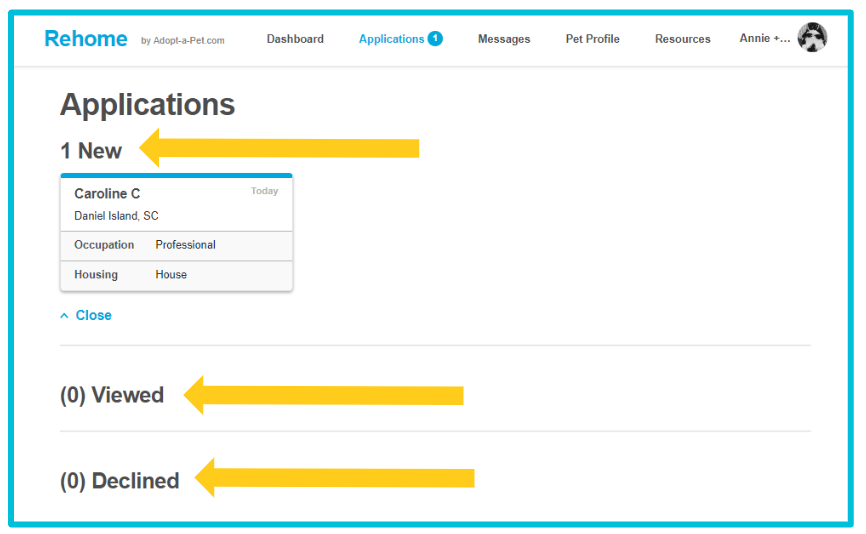Switch to the Applications tab

[391, 39]
